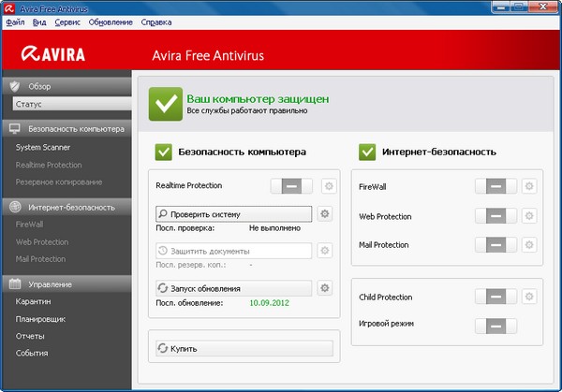Image resolution: width=562 pixels, height=392 pixels.
Task: Open Web Protection settings gear icon
Action: point(528,216)
